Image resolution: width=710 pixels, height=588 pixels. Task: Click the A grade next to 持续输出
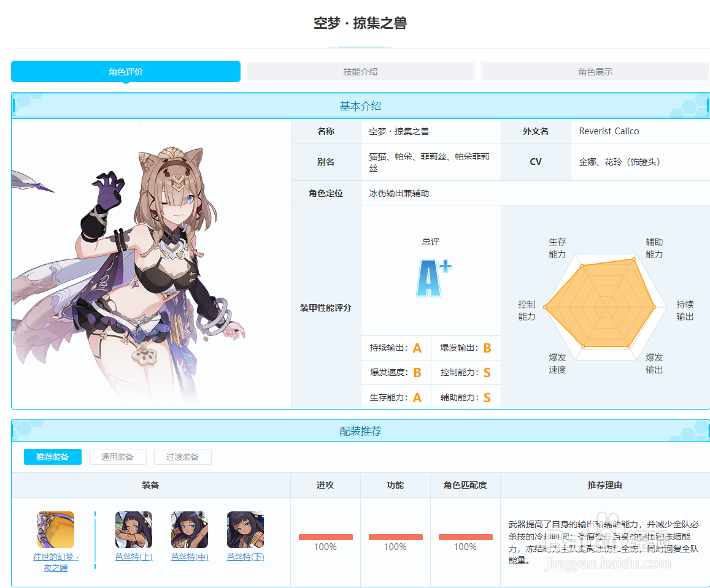coord(417,348)
